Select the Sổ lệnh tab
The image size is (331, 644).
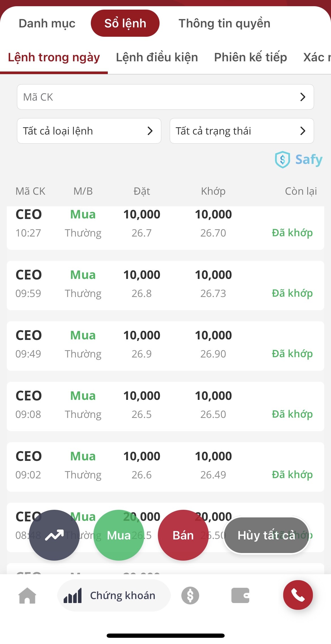coord(125,23)
